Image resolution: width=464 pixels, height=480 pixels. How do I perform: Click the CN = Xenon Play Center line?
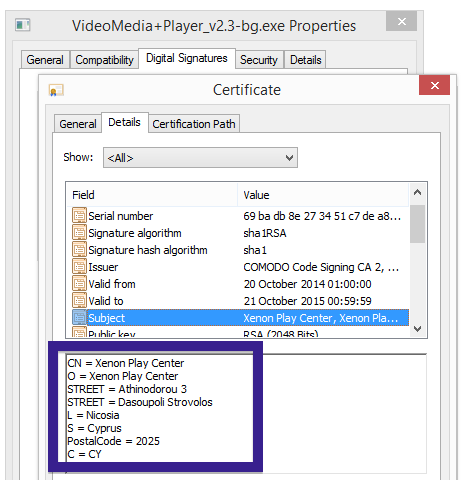(x=126, y=363)
